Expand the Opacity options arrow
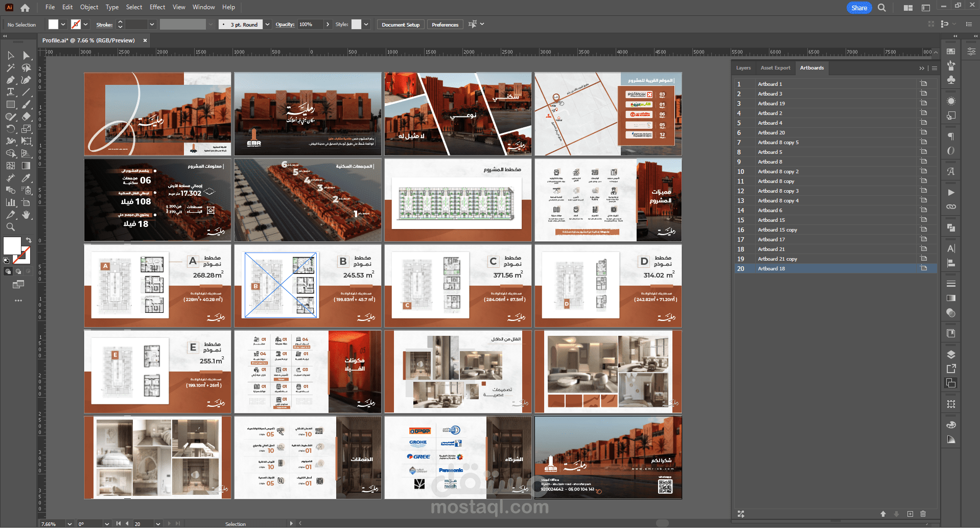The image size is (980, 528). coord(328,25)
